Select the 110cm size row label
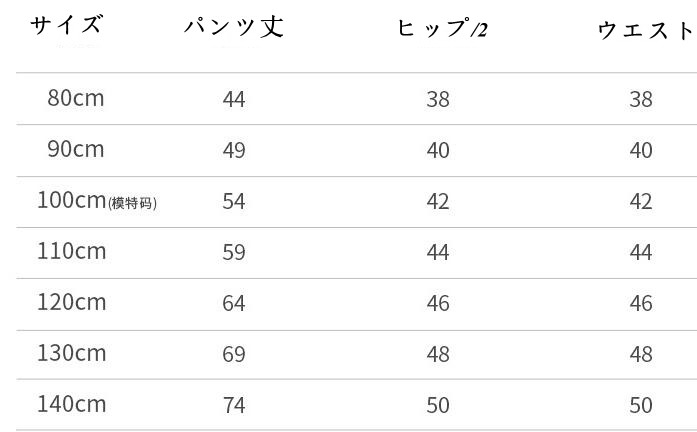The image size is (697, 432). click(x=71, y=251)
